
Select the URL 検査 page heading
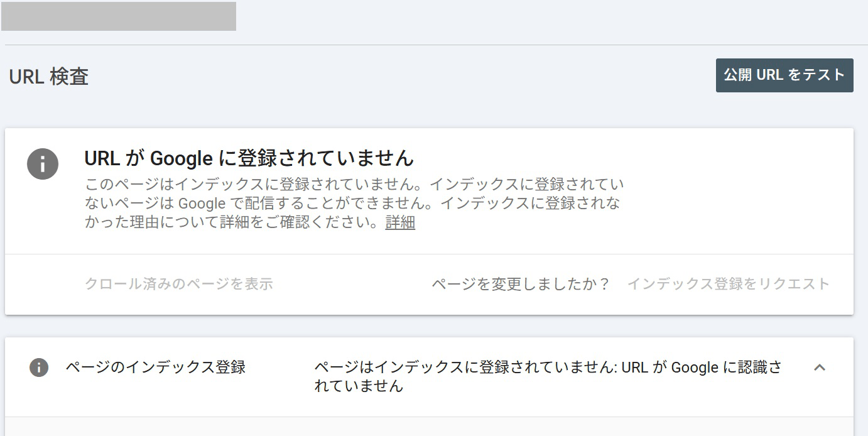click(x=49, y=77)
